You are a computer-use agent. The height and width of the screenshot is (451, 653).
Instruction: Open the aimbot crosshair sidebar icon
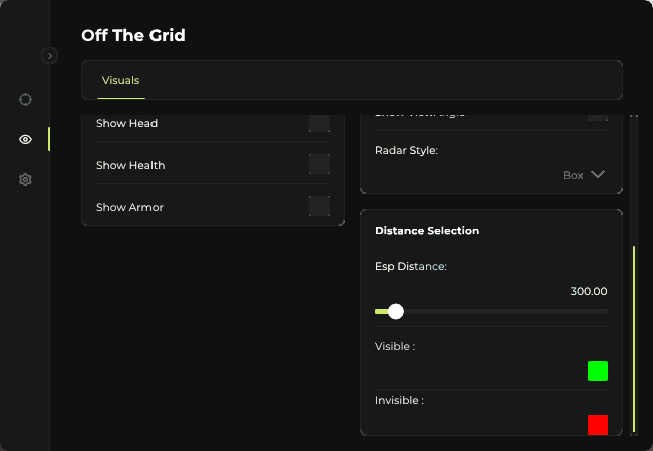[x=26, y=99]
